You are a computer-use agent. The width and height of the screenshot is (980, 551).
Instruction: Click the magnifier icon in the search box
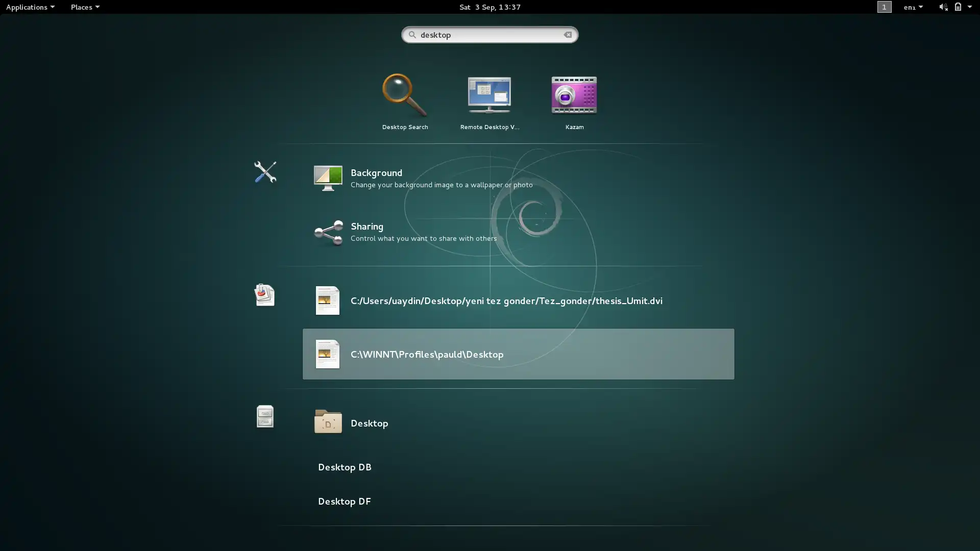[x=412, y=35]
